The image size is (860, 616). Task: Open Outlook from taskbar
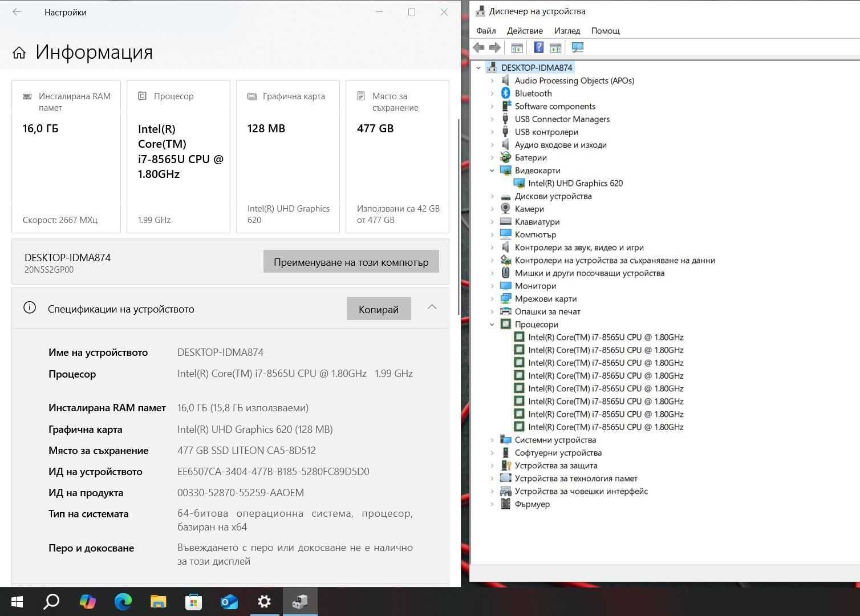point(229,601)
